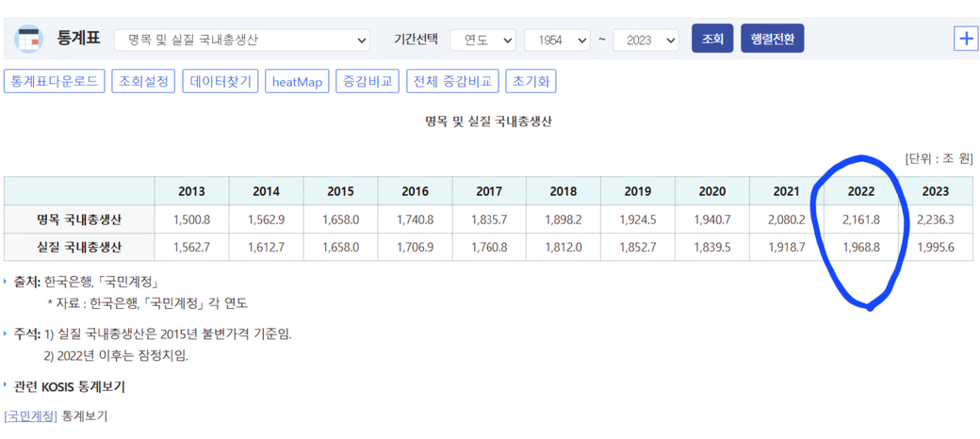980x439 pixels.
Task: Open the 조회설정 query settings
Action: coord(143,81)
